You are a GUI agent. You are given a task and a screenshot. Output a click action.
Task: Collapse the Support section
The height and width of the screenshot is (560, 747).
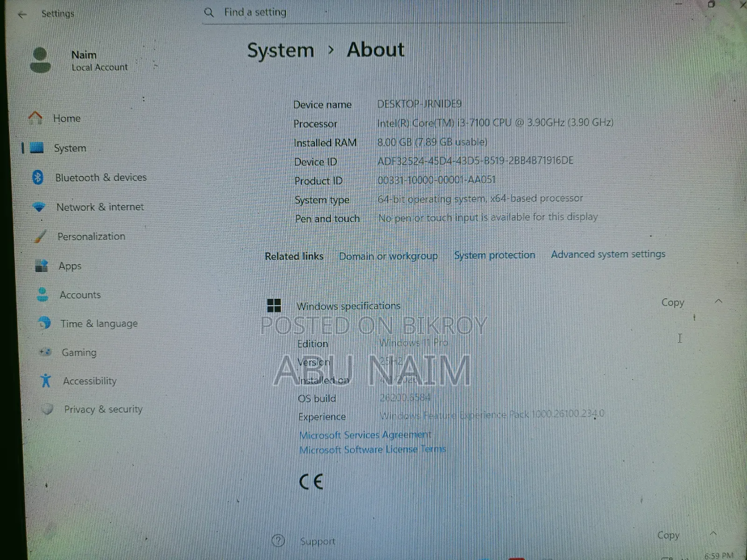pyautogui.click(x=713, y=533)
